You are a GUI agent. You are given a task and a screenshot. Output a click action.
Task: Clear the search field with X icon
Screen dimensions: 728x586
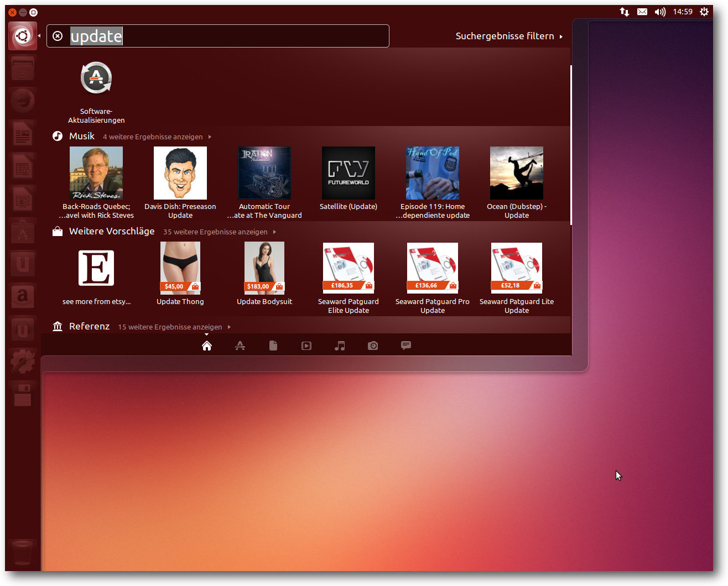pos(58,36)
